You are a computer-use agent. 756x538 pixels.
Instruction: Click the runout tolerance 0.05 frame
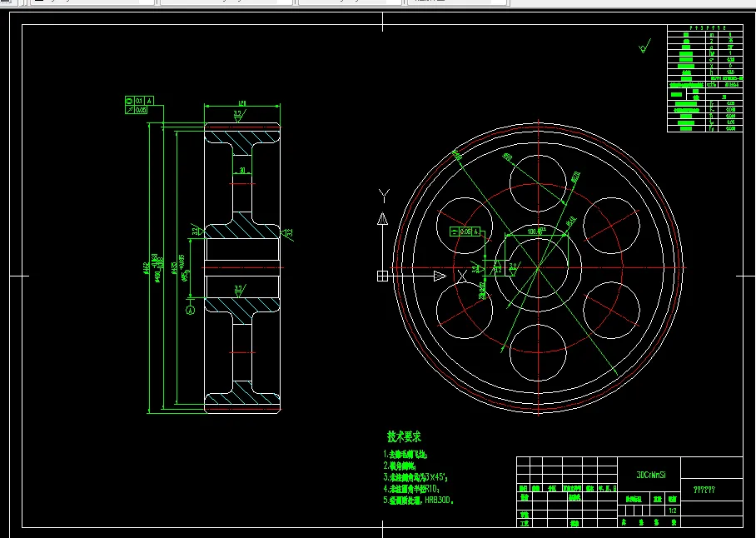point(136,110)
